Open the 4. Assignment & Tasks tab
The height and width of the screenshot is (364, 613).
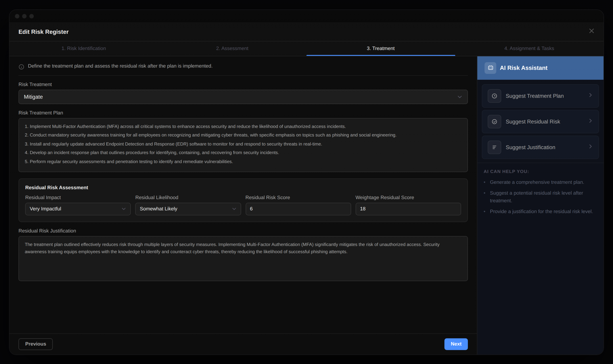pos(529,48)
